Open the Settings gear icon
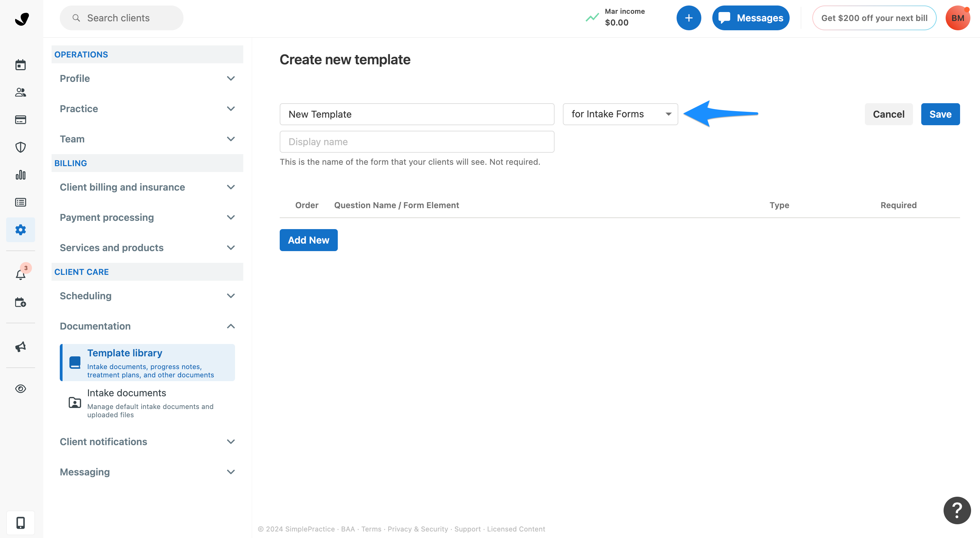980x538 pixels. coord(21,229)
